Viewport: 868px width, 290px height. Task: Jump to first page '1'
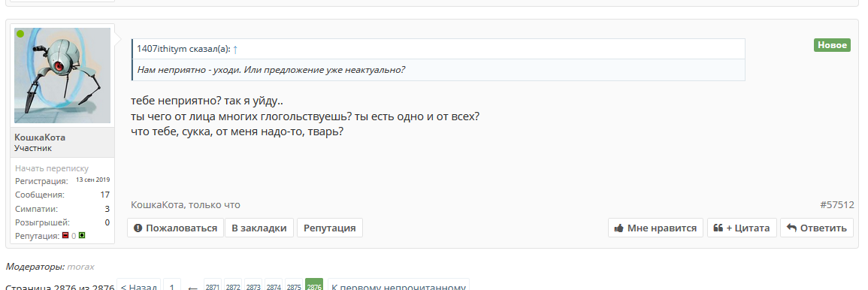pyautogui.click(x=171, y=287)
